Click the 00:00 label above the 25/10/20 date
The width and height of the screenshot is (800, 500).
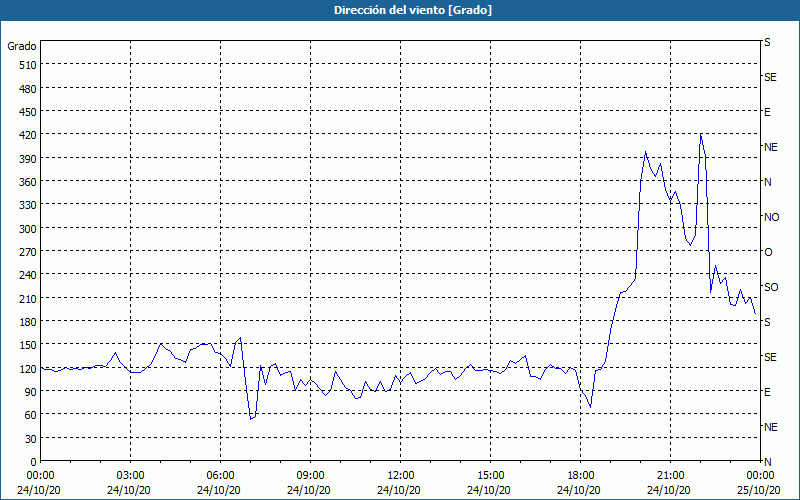[760, 476]
